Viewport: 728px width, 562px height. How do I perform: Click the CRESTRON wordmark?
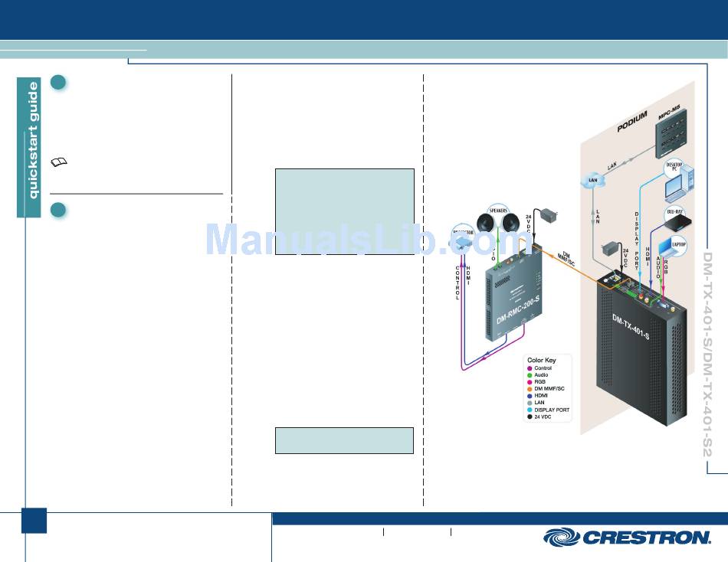pyautogui.click(x=647, y=537)
